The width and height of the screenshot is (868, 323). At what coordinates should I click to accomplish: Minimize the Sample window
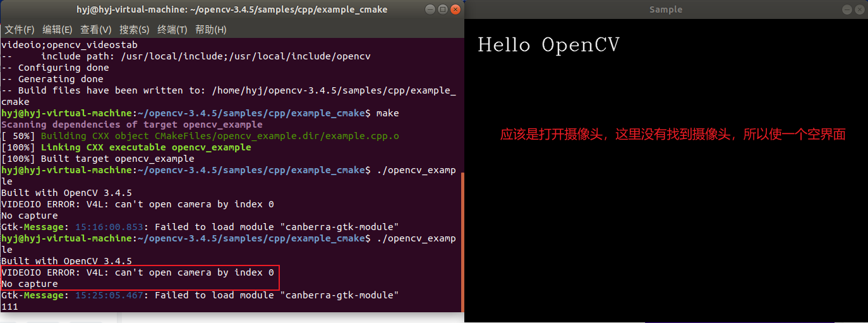tap(847, 9)
